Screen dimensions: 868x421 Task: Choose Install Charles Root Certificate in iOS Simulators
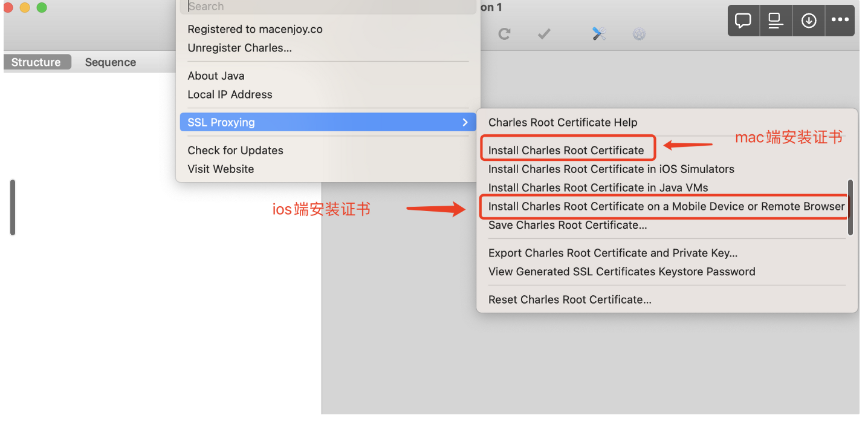[x=611, y=169]
